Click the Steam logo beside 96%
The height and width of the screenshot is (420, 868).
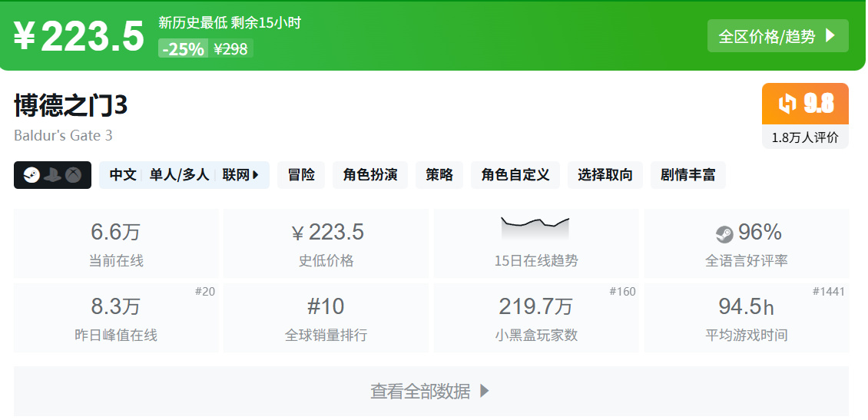pyautogui.click(x=724, y=235)
